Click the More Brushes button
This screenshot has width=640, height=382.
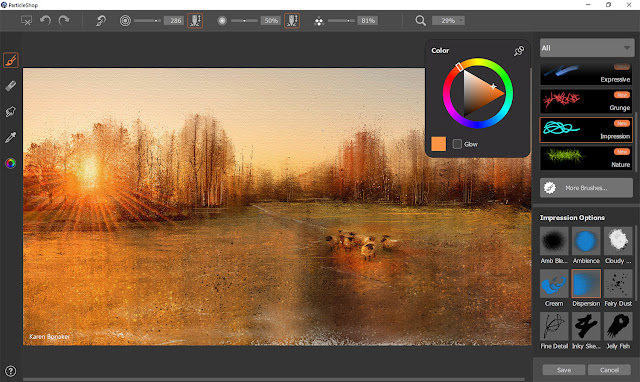pyautogui.click(x=586, y=188)
